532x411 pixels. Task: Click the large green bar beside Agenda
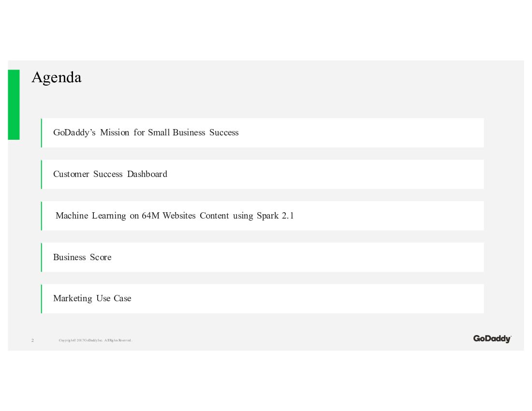(x=14, y=104)
